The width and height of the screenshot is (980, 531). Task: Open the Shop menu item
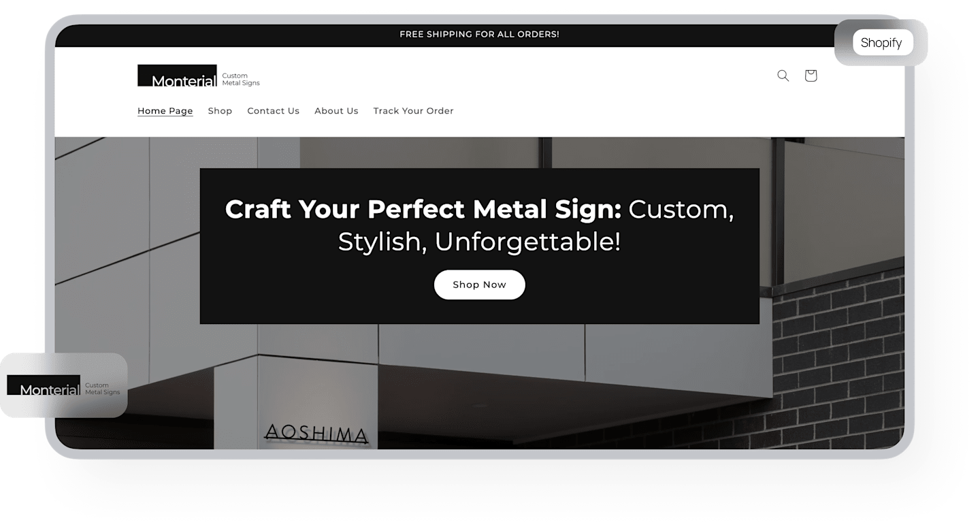click(x=220, y=111)
